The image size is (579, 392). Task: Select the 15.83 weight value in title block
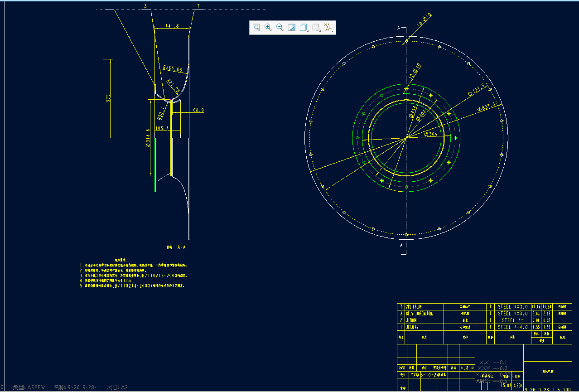click(x=505, y=385)
